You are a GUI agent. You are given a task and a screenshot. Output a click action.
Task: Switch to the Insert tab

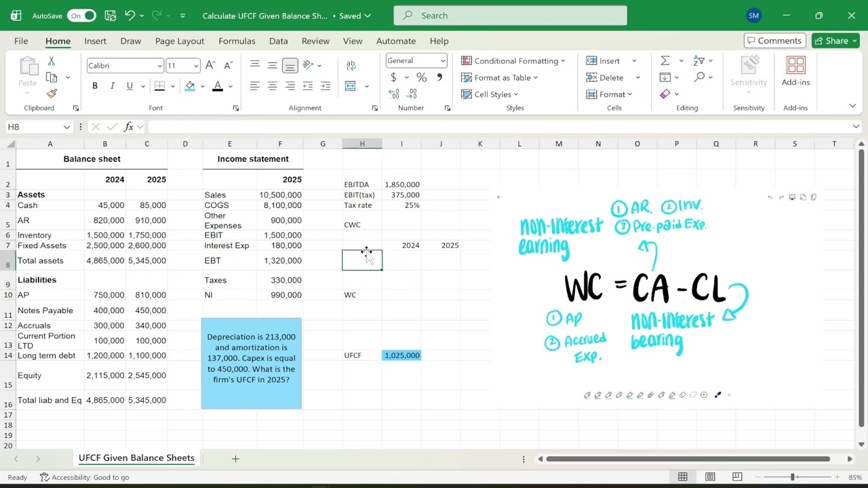95,41
